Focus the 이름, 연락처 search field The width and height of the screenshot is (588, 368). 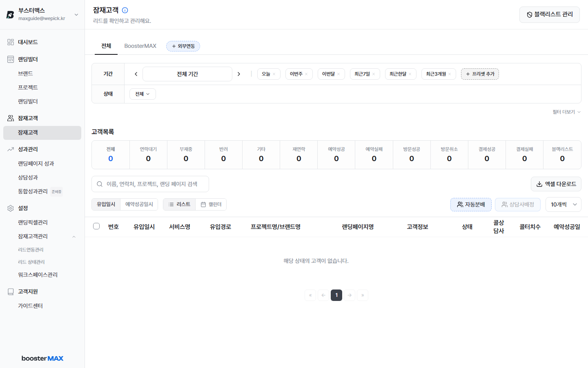coord(150,184)
